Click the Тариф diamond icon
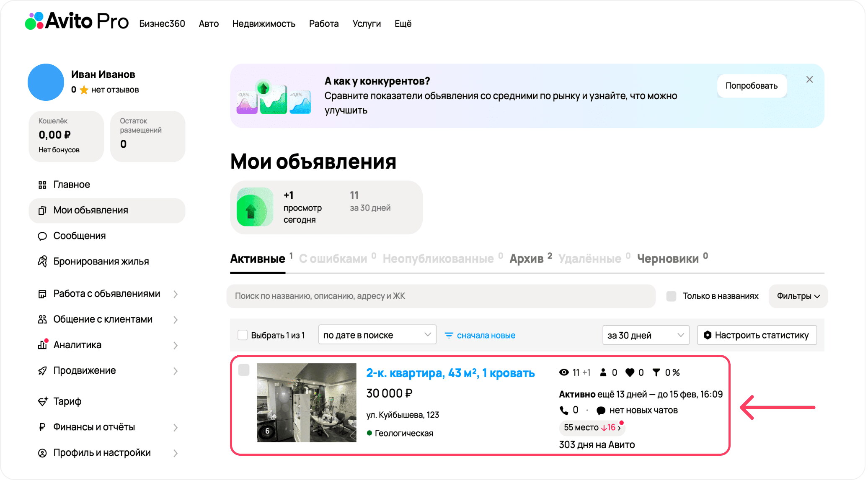 pos(42,402)
